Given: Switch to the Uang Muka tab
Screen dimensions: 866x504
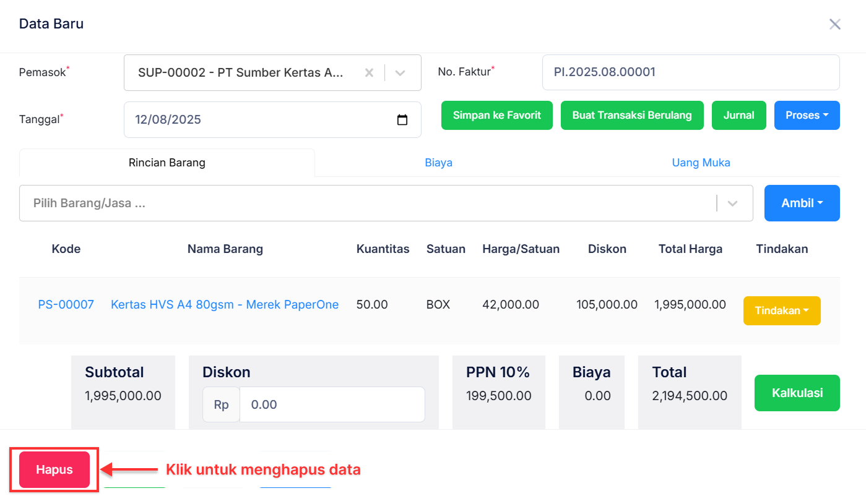Looking at the screenshot, I should tap(701, 162).
